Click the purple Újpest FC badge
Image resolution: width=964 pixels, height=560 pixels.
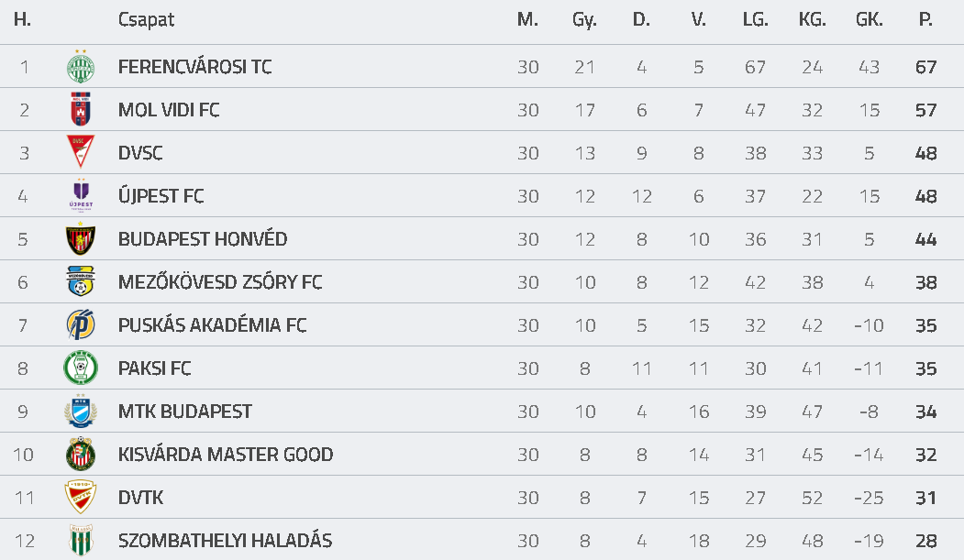tap(81, 196)
